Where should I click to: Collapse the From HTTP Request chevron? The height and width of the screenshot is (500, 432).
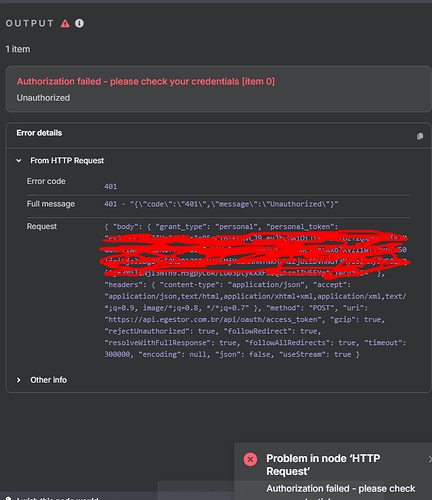[x=19, y=161]
